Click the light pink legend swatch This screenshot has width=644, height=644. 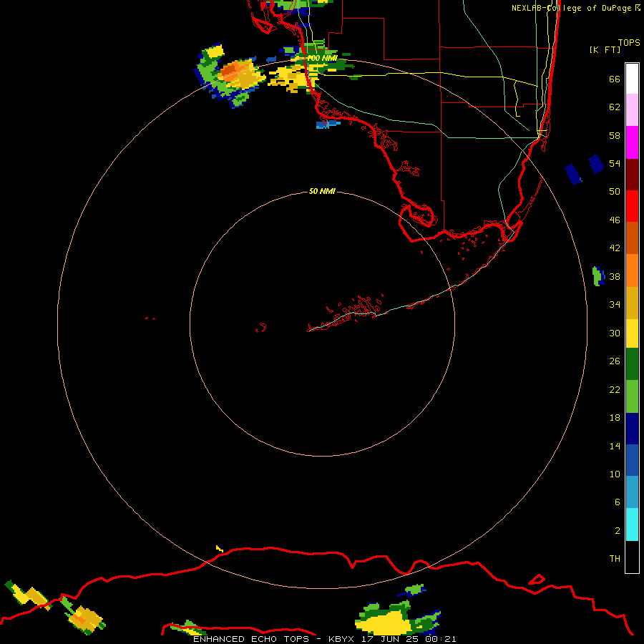click(632, 109)
